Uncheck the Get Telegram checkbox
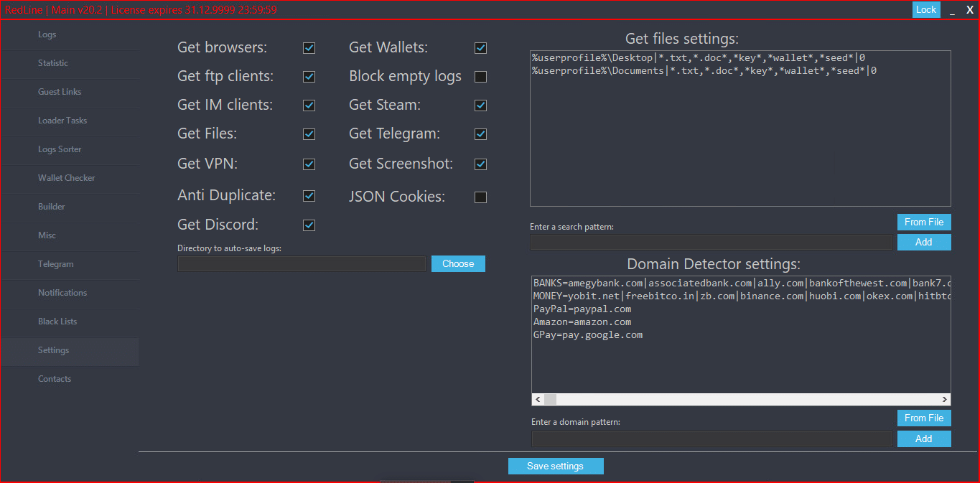Image resolution: width=980 pixels, height=483 pixels. (480, 134)
